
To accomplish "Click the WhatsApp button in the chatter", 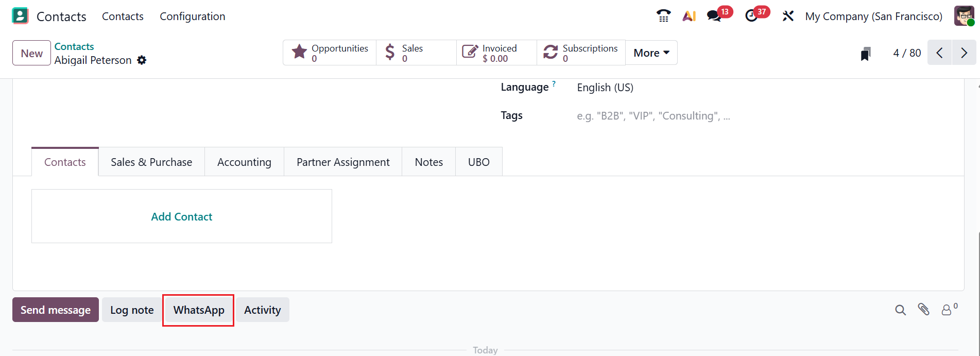I will pyautogui.click(x=199, y=310).
